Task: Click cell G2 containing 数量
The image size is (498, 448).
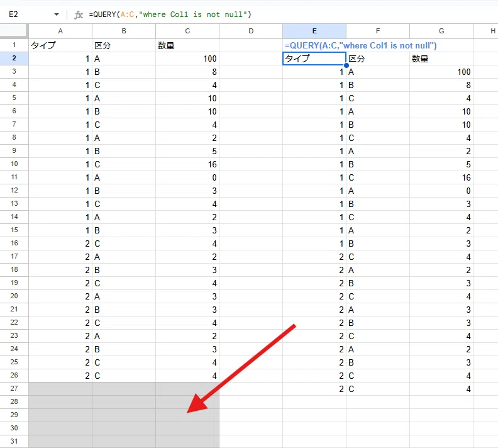Action: point(441,59)
